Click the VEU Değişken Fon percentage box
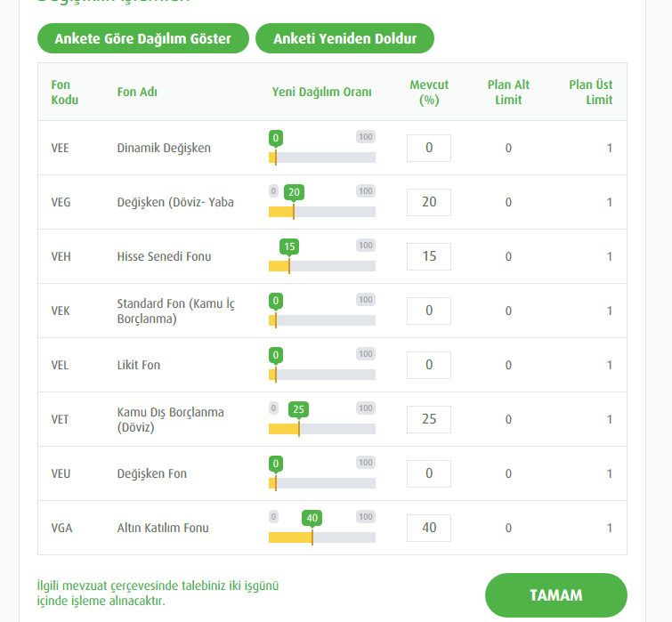672x622 pixels. (x=429, y=473)
